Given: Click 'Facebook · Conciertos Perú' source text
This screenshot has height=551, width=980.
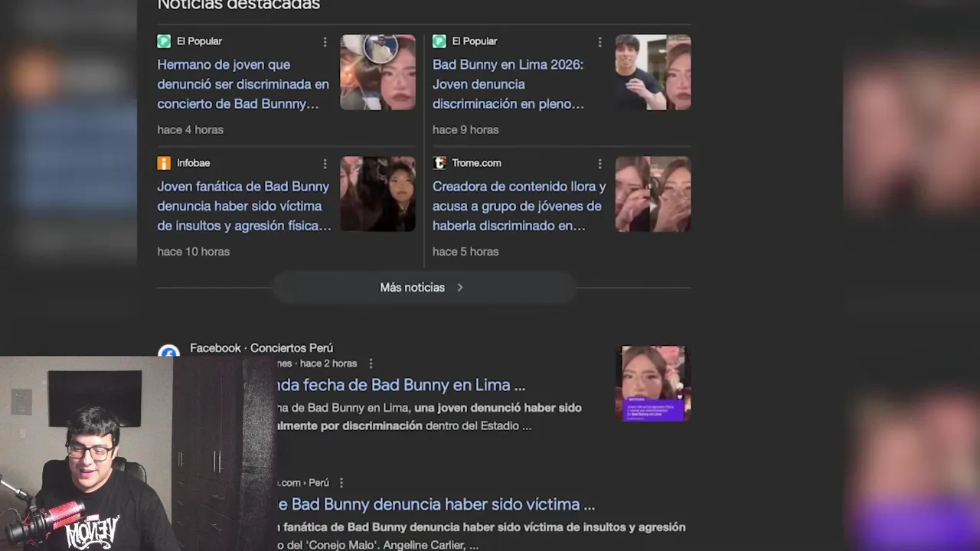Looking at the screenshot, I should tap(261, 348).
